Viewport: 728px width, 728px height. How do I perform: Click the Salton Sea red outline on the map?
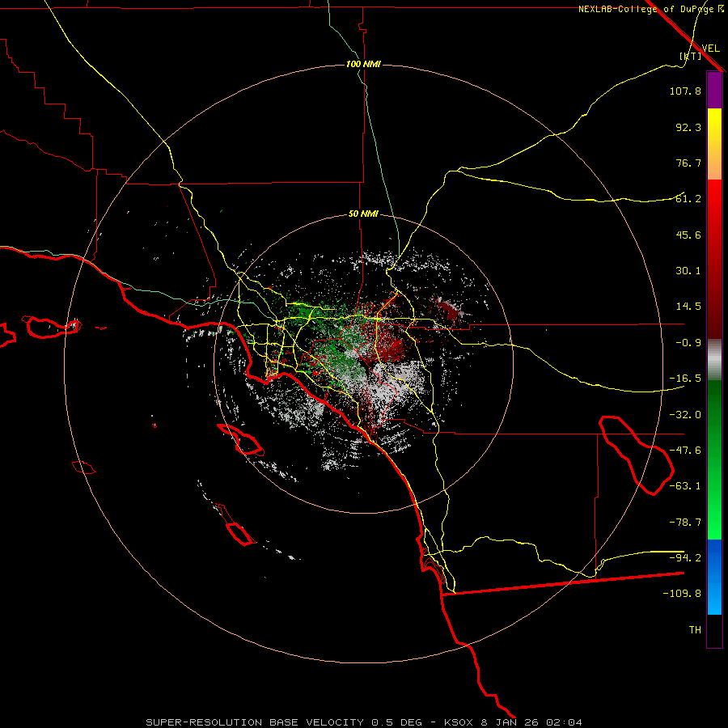tap(636, 455)
